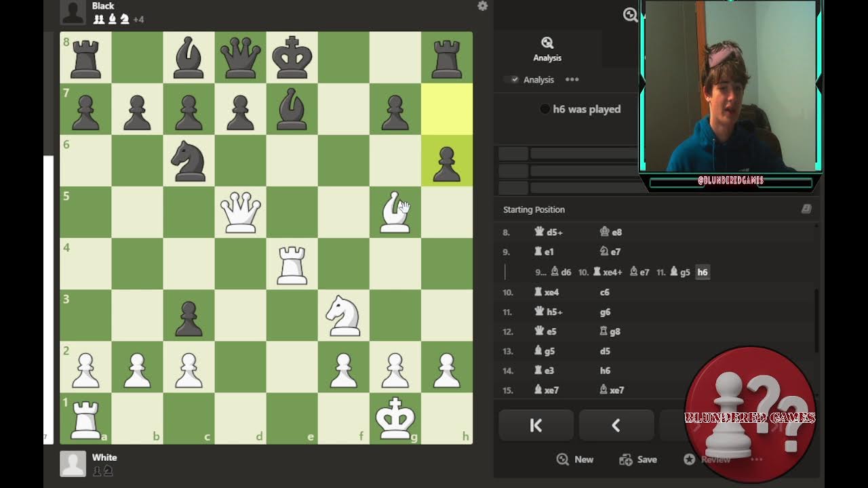Select the white rook on e4

point(292,264)
